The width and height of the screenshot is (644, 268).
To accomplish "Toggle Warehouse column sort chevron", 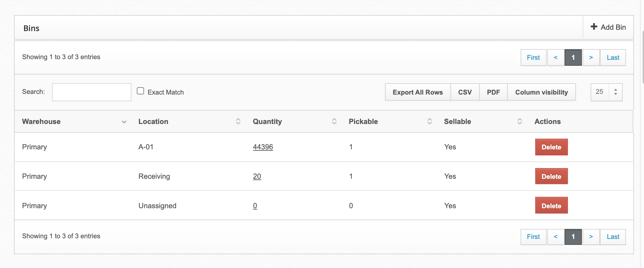I will point(124,122).
